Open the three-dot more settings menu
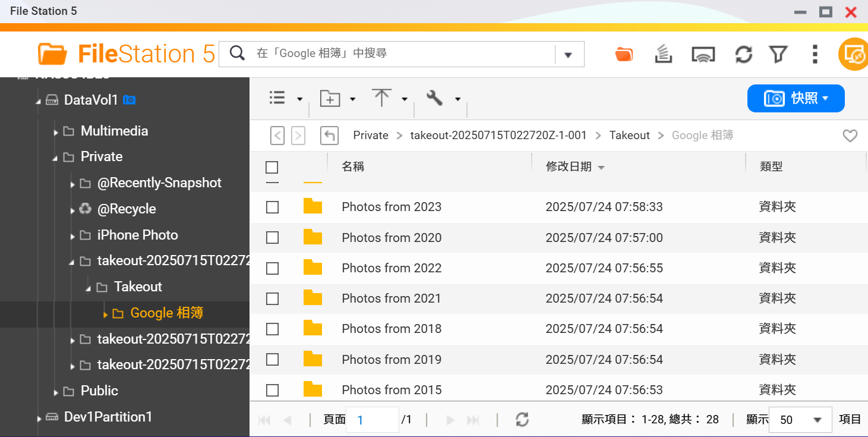Viewport: 868px width, 437px height. coord(815,54)
